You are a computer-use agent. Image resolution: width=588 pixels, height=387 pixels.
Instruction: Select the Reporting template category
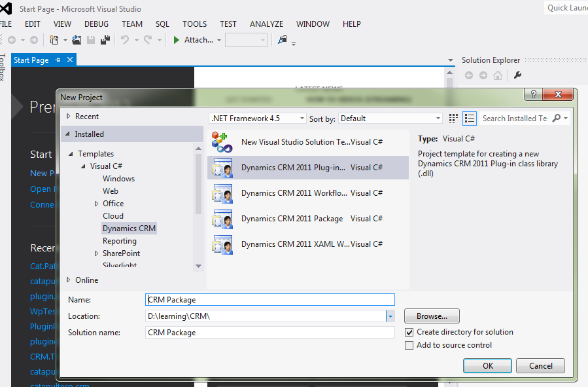120,241
